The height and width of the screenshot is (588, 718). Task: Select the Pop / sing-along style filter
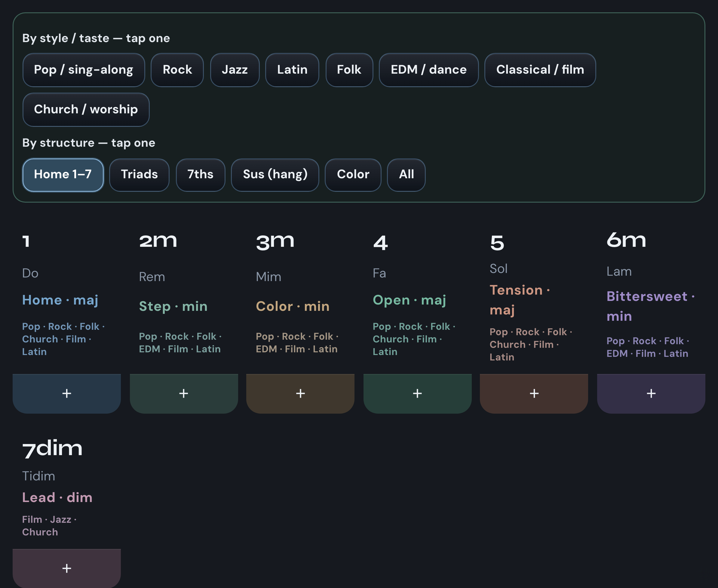tap(84, 70)
